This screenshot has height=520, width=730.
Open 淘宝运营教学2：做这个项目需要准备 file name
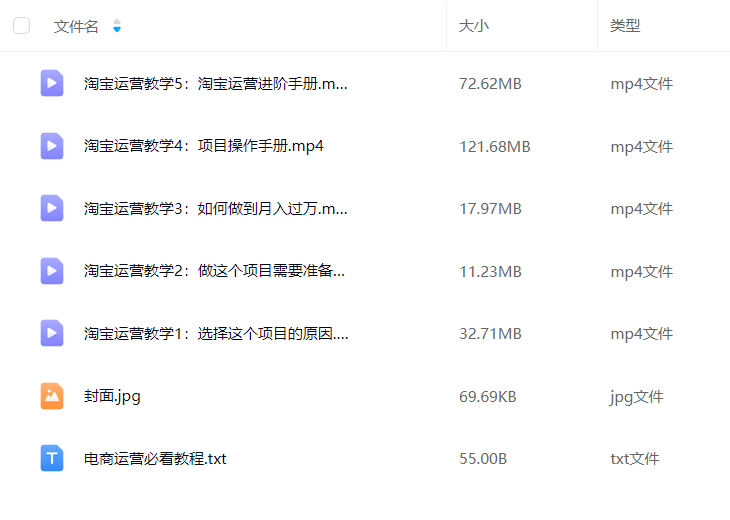point(214,271)
